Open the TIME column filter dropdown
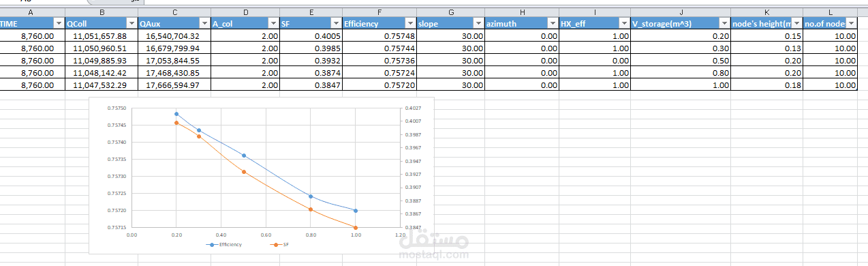868x266 pixels. pos(59,23)
